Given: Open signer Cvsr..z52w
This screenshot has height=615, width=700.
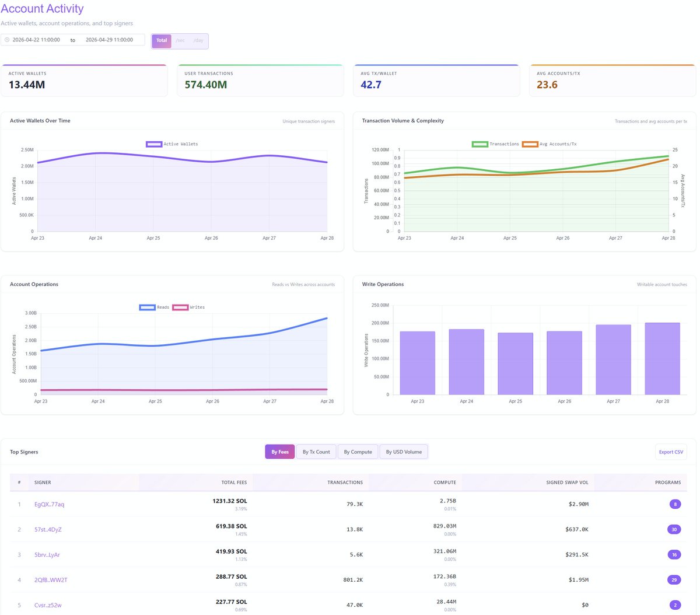Looking at the screenshot, I should click(48, 605).
